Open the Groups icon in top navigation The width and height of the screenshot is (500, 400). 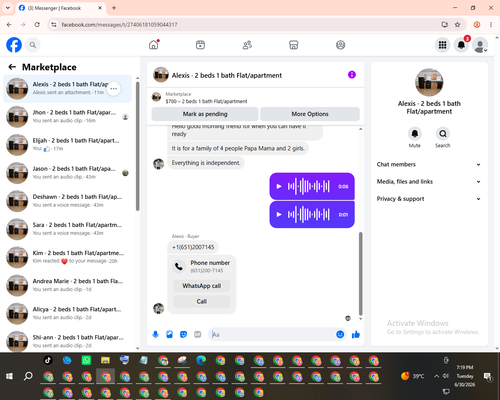point(340,45)
